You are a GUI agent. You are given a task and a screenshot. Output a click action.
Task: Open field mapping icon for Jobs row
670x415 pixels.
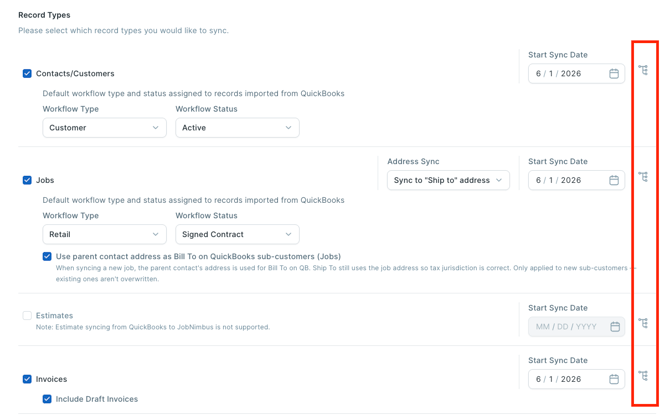643,177
